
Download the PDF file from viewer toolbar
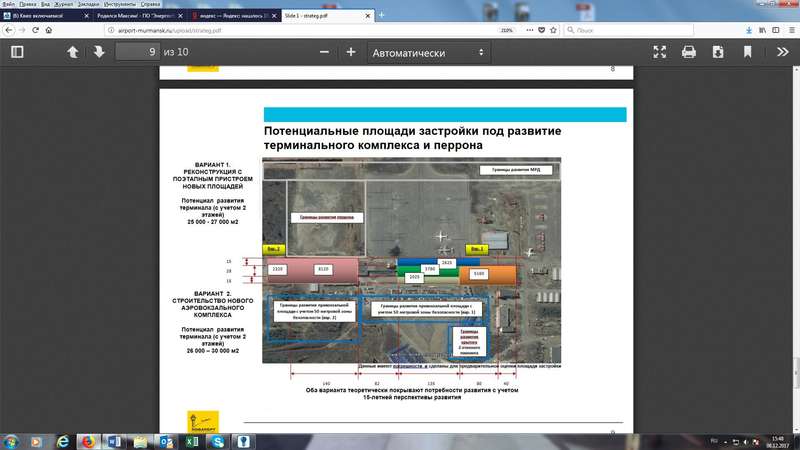click(718, 52)
